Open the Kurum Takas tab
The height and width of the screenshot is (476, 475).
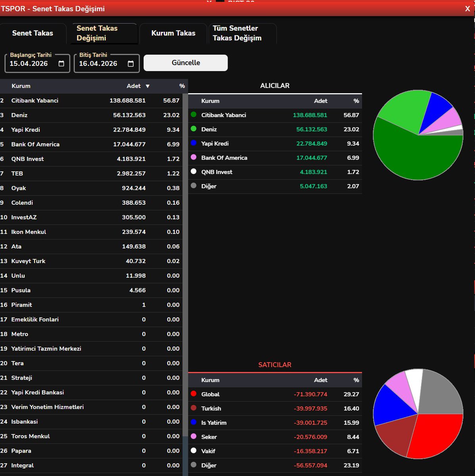click(x=173, y=33)
